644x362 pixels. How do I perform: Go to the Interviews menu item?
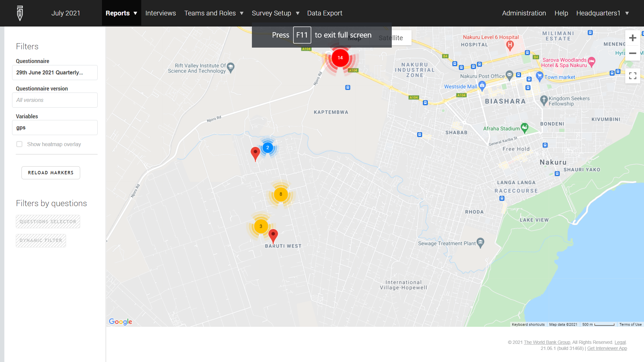160,13
